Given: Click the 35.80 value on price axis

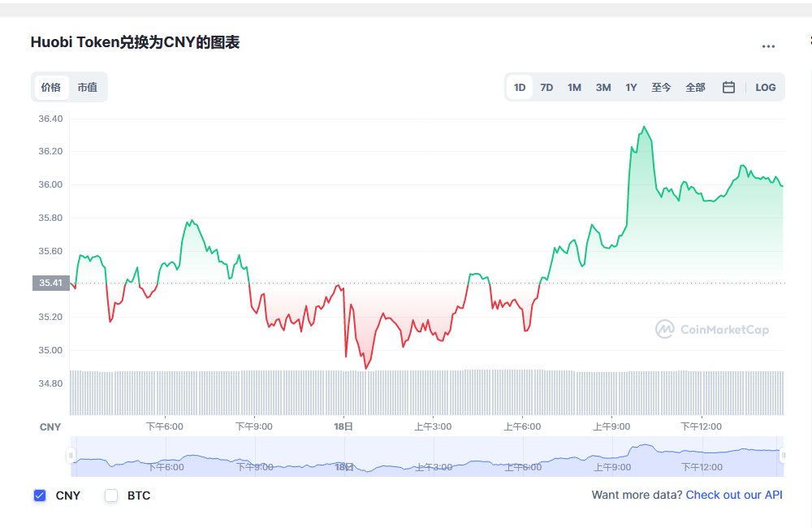Looking at the screenshot, I should pos(50,218).
